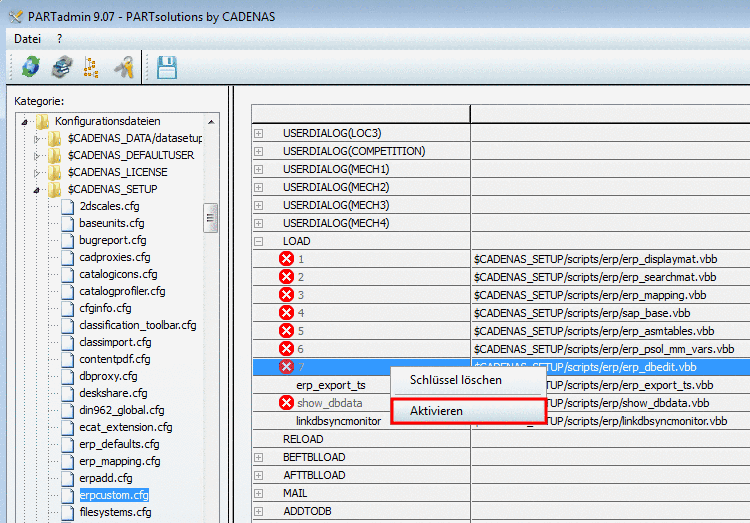Select catalogicons.cfg in the tree
750x523 pixels.
(x=118, y=274)
